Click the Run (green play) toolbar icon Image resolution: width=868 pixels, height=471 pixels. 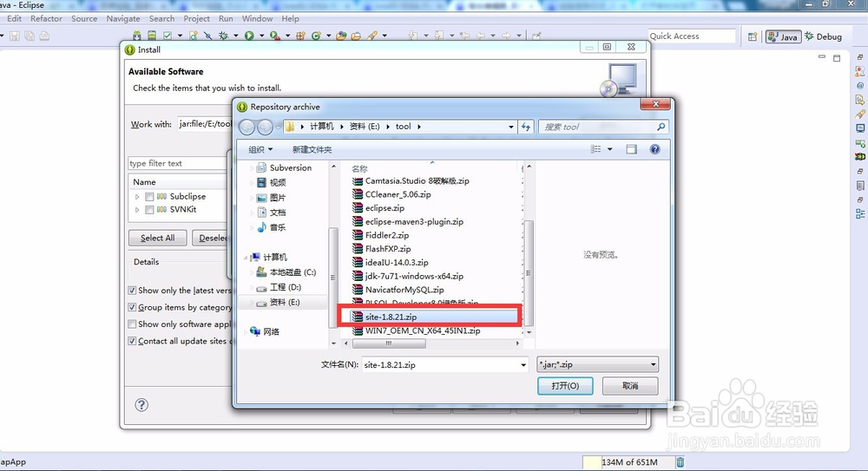pyautogui.click(x=249, y=36)
